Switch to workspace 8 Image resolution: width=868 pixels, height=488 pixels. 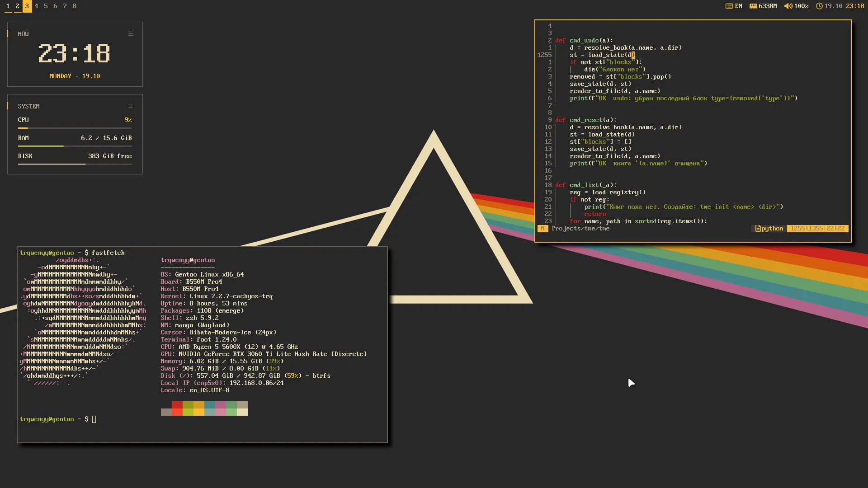(x=75, y=6)
